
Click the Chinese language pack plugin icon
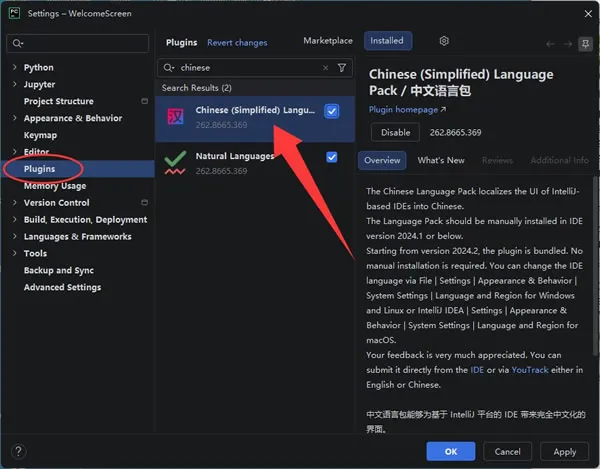coord(176,116)
